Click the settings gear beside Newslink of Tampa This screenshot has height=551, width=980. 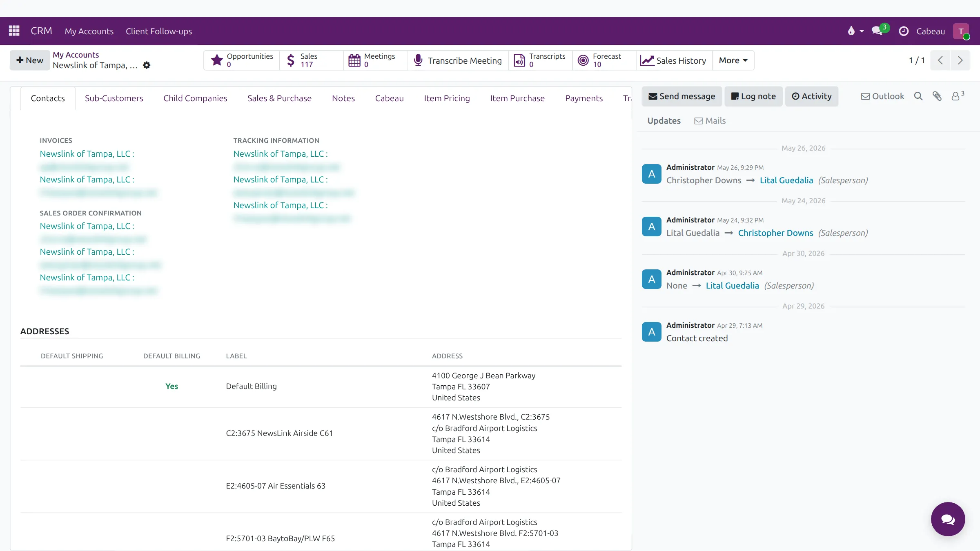[147, 65]
